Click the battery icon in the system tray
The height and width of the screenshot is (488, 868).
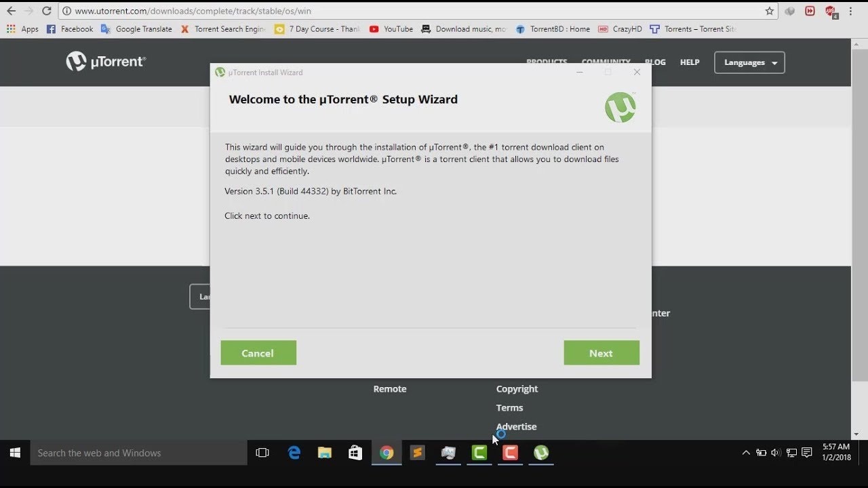[761, 453]
